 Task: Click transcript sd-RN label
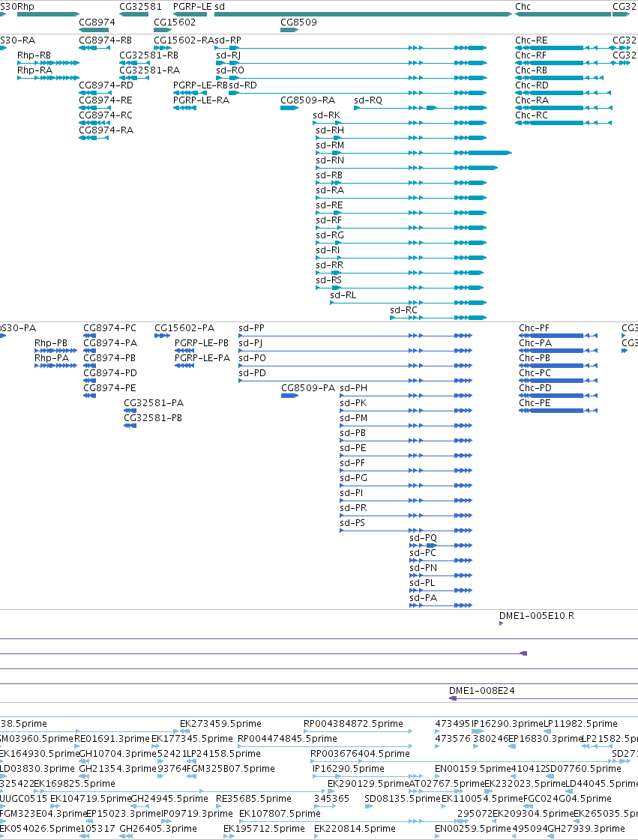(330, 160)
